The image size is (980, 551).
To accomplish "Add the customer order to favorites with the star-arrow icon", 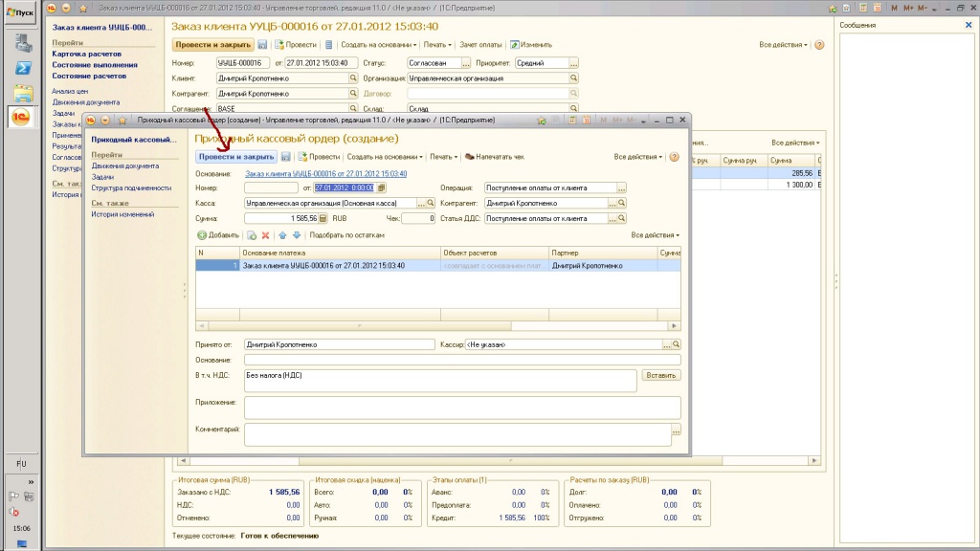I will (x=833, y=8).
